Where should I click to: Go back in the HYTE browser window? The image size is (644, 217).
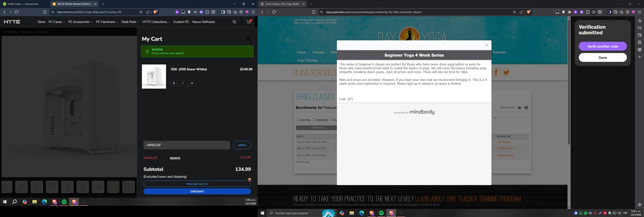(x=4, y=12)
